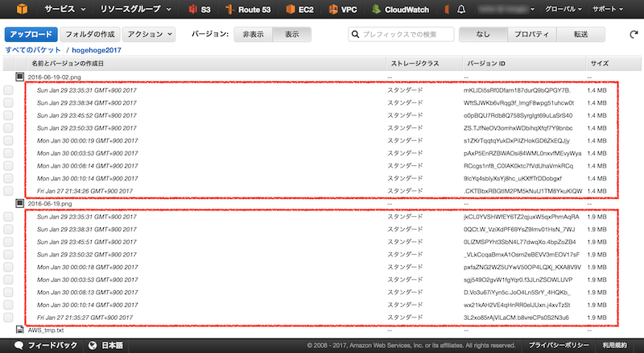The height and width of the screenshot is (353, 644).
Task: Click version ID starting with WftSJWKb6vRqg3f
Action: [518, 103]
